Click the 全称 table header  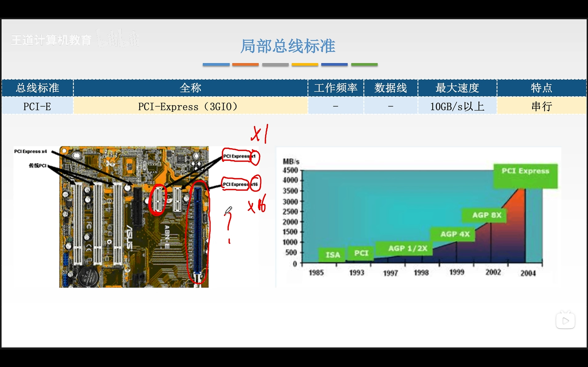(190, 88)
